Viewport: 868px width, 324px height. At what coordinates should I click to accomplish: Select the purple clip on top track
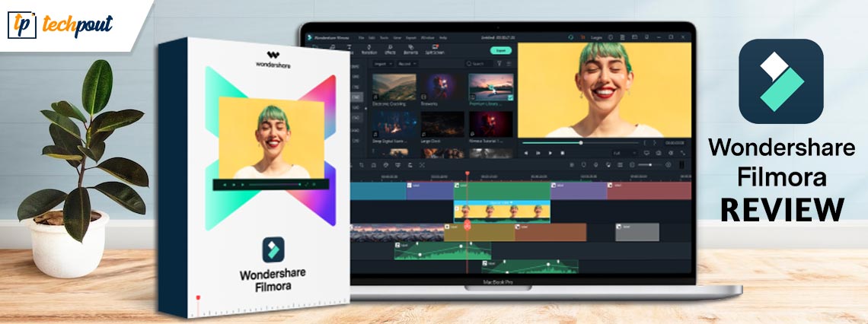click(x=579, y=191)
